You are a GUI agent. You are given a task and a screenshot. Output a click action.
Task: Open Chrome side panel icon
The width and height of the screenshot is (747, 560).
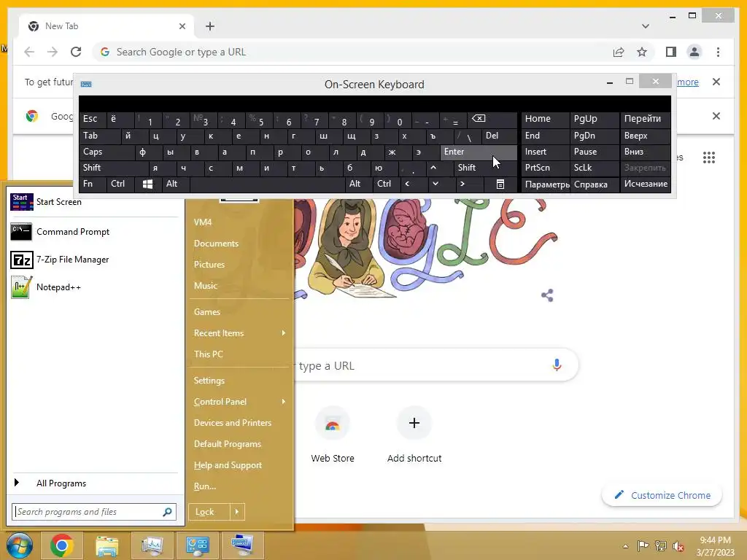[671, 52]
